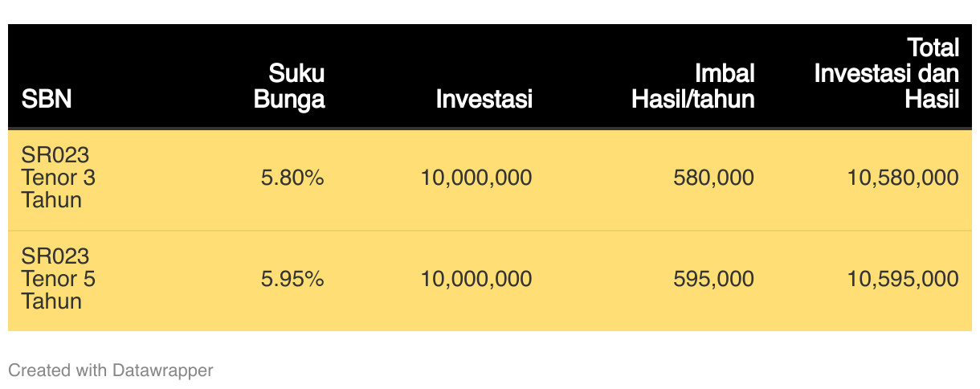Click the 5.80% interest rate cell
Viewport: 980px width, 389px height.
292,178
